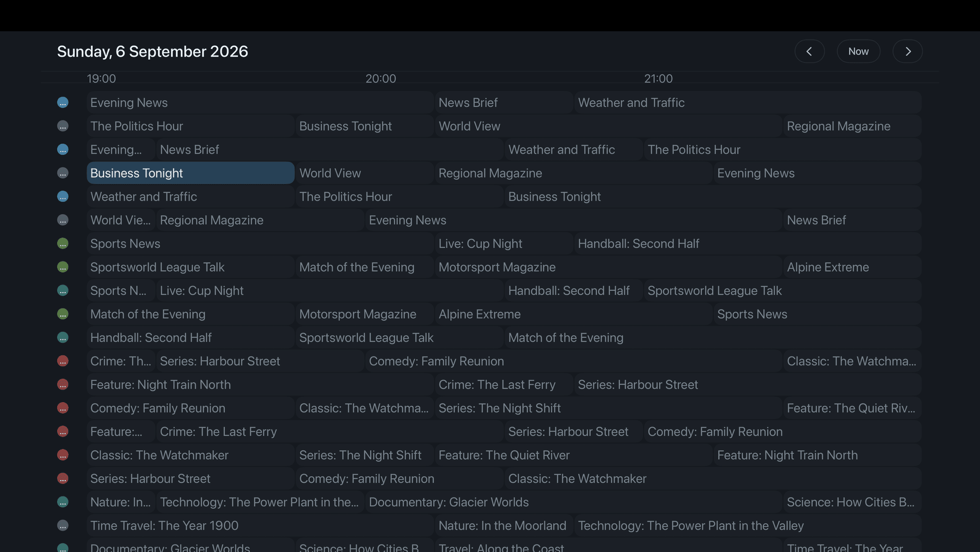Open Evening News programme at 19:00 top row
Screen dimensions: 980x552
[260, 102]
